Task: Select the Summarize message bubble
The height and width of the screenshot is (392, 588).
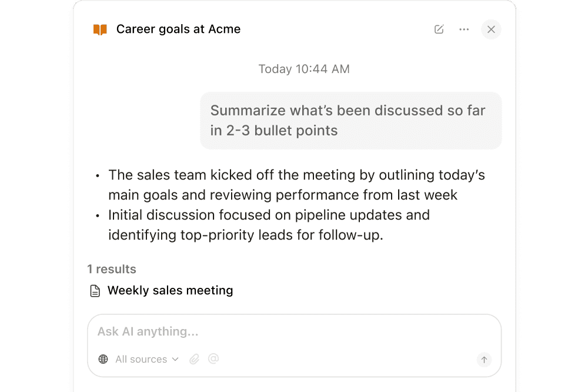Action: click(x=350, y=120)
